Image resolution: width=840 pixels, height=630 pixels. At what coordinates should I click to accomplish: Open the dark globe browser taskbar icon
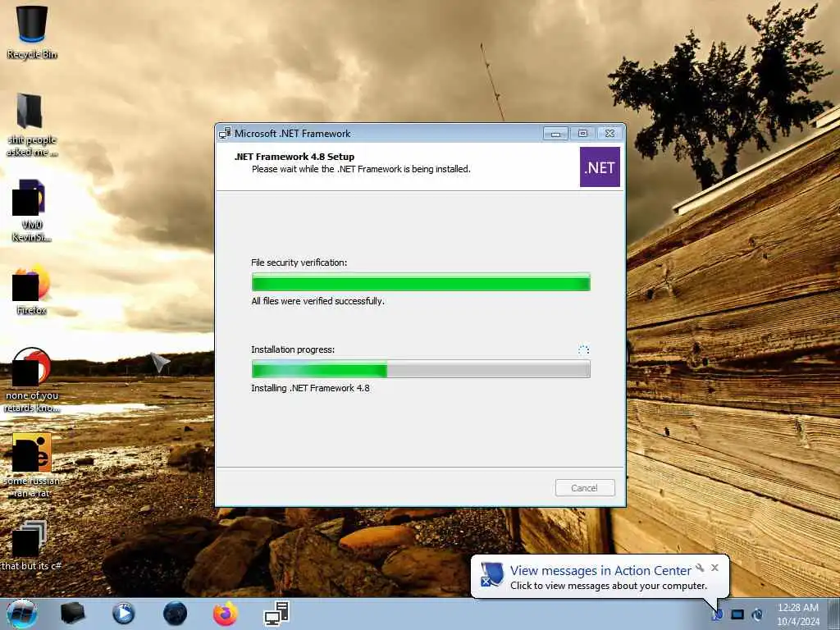pos(175,614)
